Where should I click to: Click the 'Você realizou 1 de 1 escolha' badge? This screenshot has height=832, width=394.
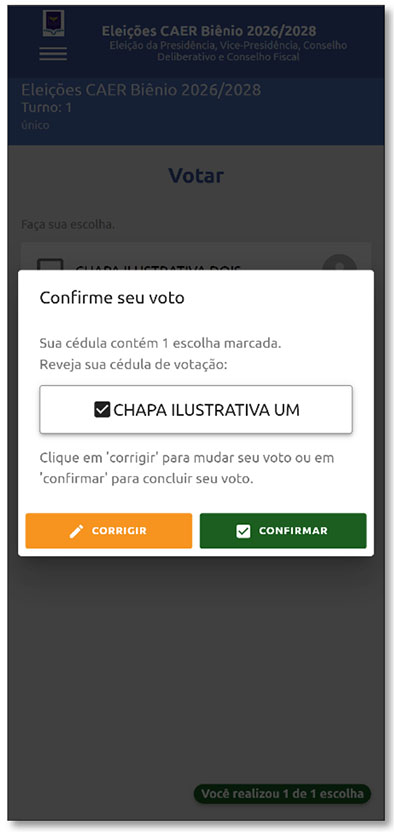(282, 794)
